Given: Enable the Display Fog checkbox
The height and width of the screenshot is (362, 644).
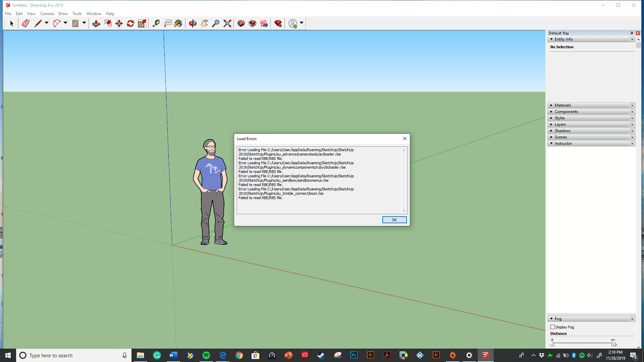Looking at the screenshot, I should pos(553,327).
